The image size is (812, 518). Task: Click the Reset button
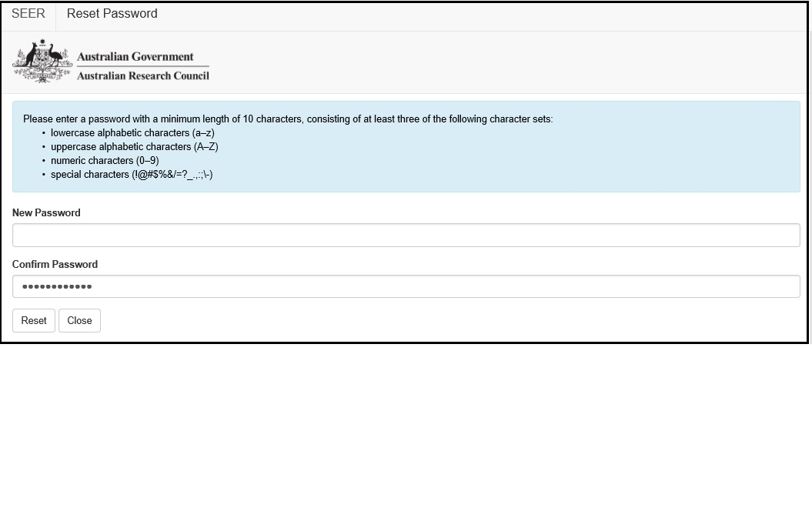coord(34,321)
